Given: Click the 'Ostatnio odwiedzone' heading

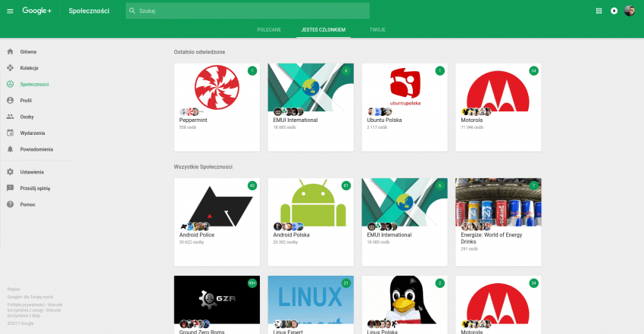Looking at the screenshot, I should [199, 52].
